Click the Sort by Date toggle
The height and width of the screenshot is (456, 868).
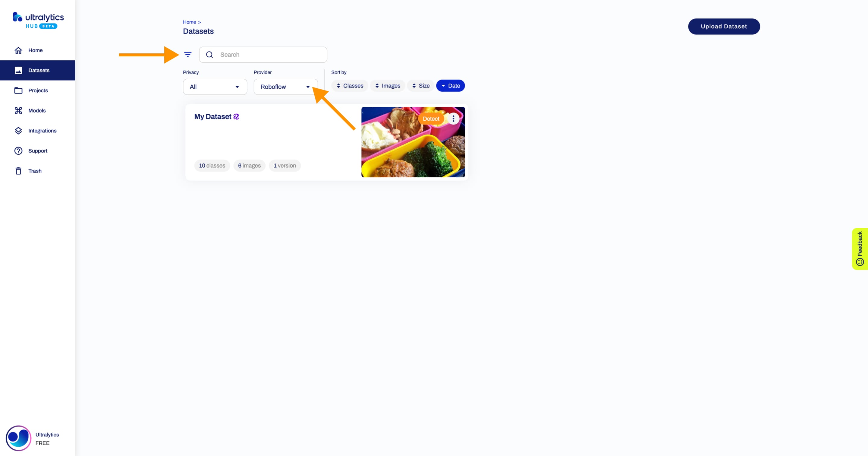click(x=451, y=86)
